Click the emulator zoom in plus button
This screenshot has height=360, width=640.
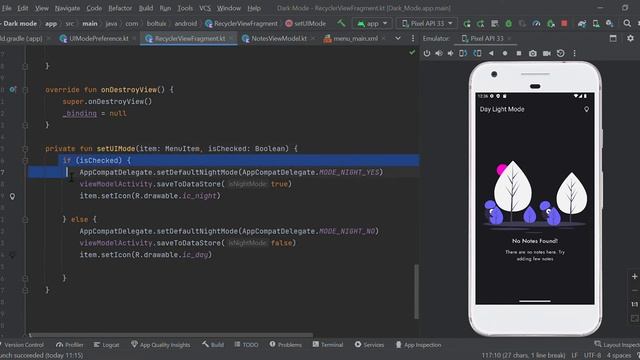[x=634, y=276]
